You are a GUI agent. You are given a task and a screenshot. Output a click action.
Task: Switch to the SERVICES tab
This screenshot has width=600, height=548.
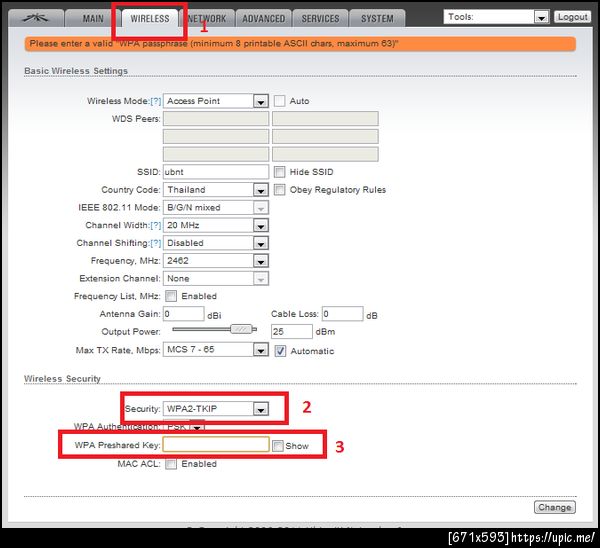pyautogui.click(x=320, y=18)
